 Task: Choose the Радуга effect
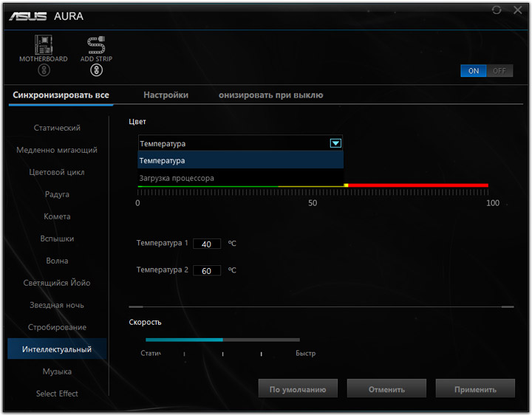tap(57, 194)
